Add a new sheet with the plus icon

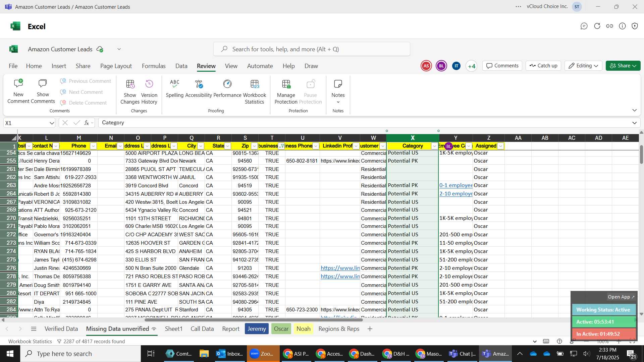(x=370, y=329)
